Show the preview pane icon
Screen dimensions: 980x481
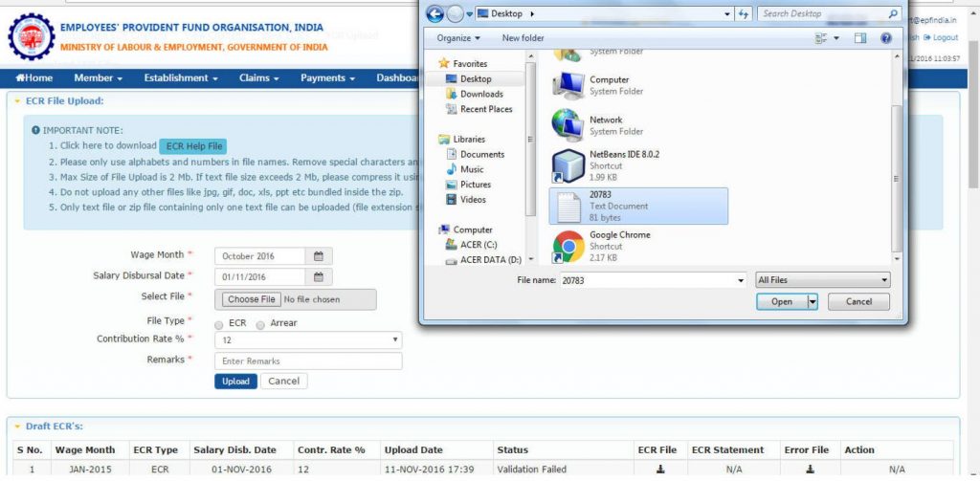click(x=860, y=38)
